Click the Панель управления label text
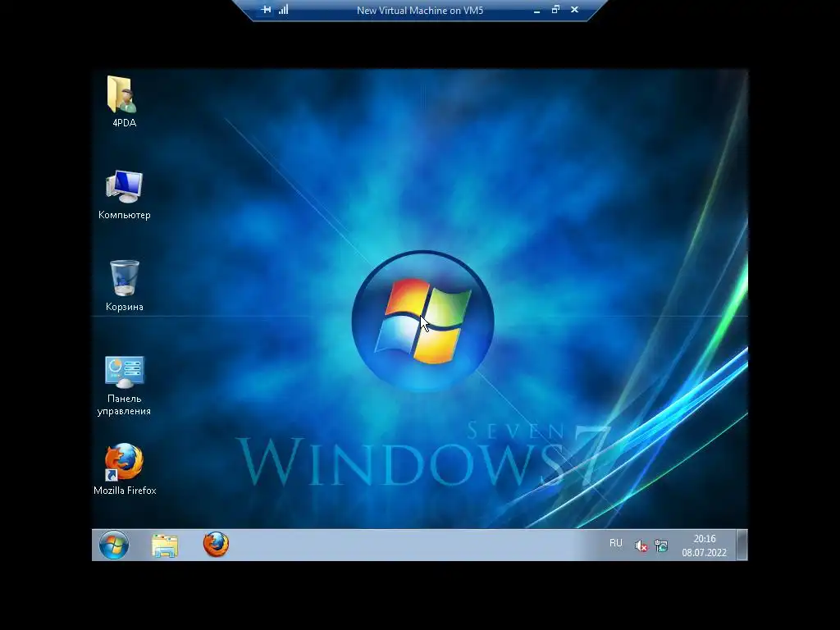This screenshot has width=840, height=630. 124,404
